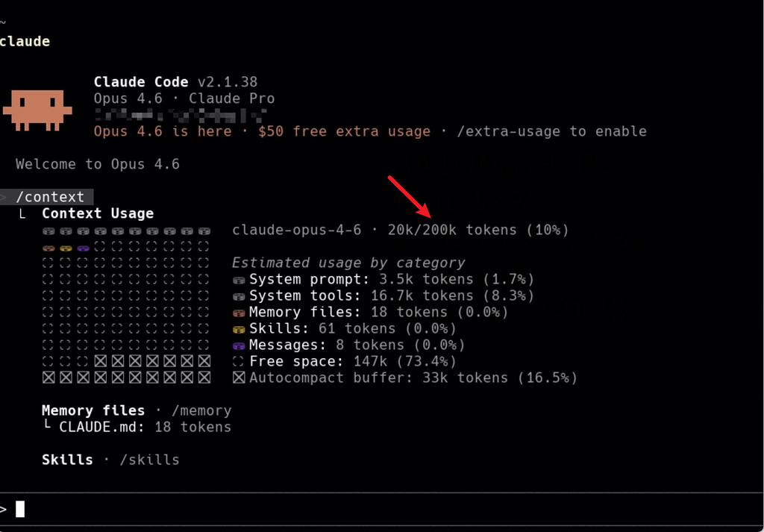Click the orange Memory files legend icon
This screenshot has width=764, height=532.
(239, 313)
